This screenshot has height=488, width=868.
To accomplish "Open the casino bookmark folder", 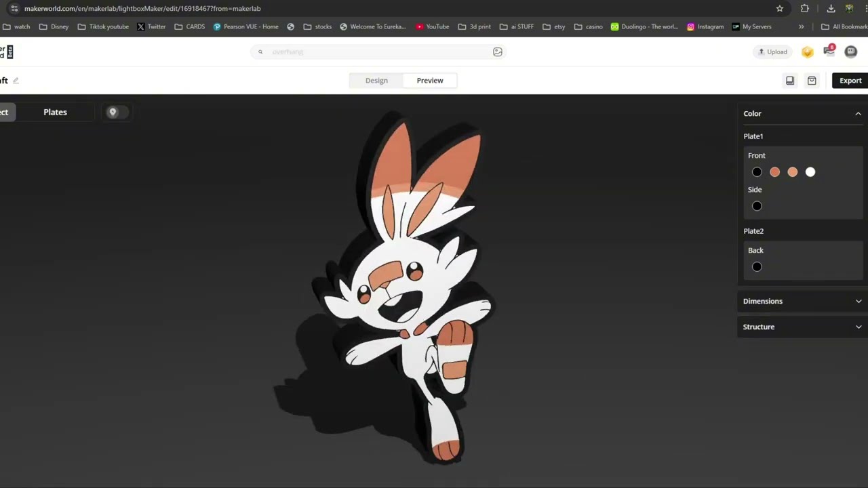I will coord(588,26).
